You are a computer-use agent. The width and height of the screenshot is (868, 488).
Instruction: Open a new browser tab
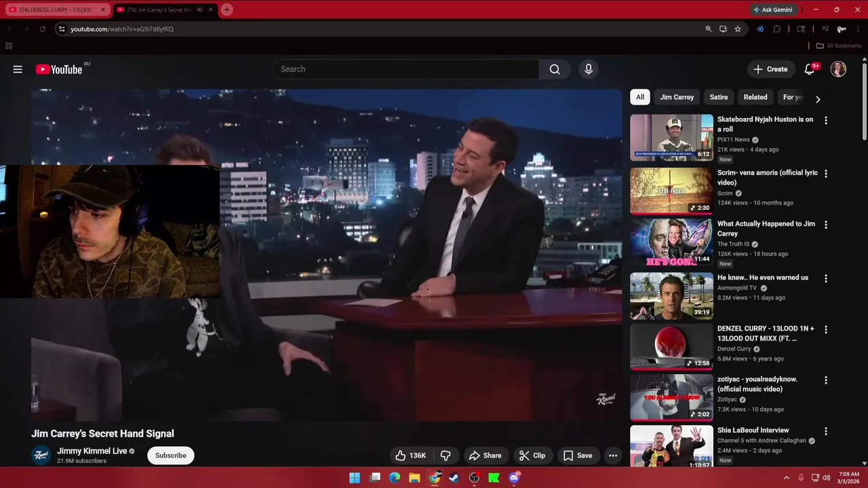[x=226, y=9]
